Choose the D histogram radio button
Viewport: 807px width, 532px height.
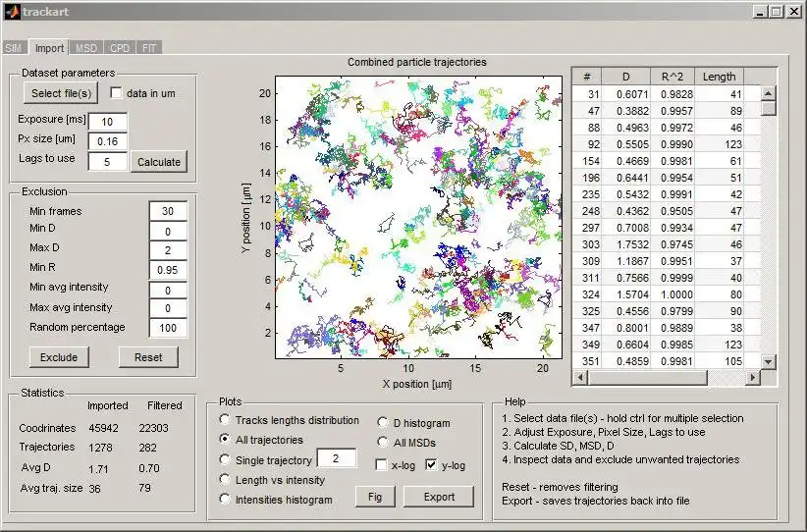point(384,423)
